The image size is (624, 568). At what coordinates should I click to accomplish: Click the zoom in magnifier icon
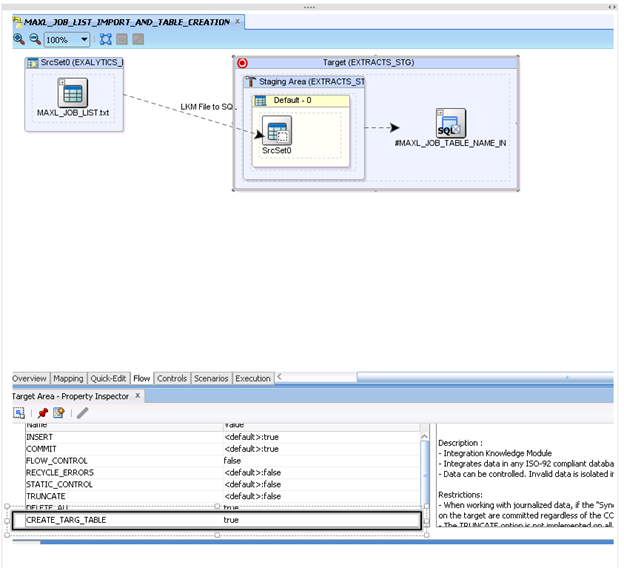click(19, 40)
